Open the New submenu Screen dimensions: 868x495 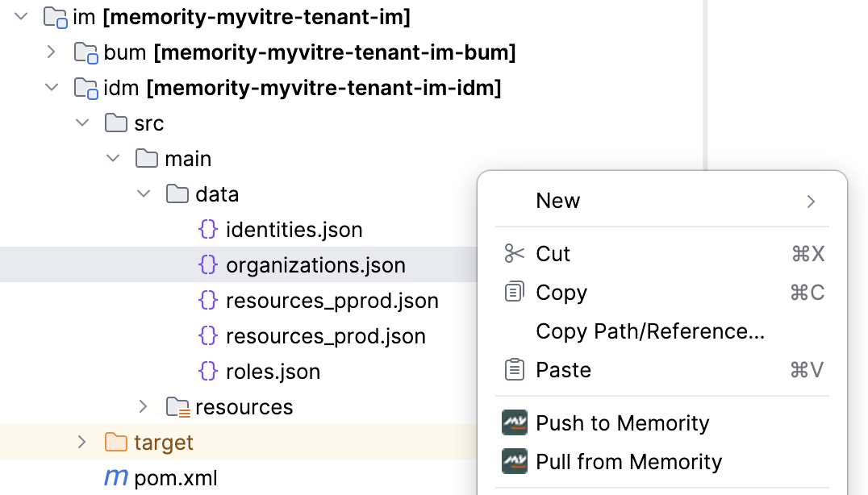click(x=662, y=201)
